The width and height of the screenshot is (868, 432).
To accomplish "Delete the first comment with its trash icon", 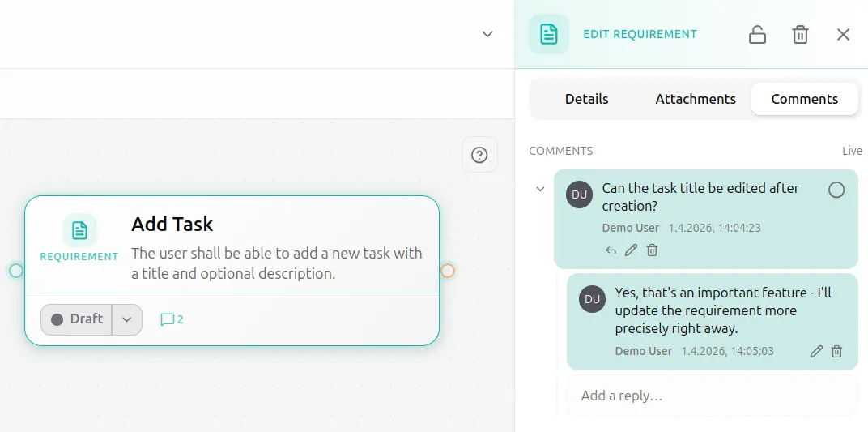I will coord(652,250).
